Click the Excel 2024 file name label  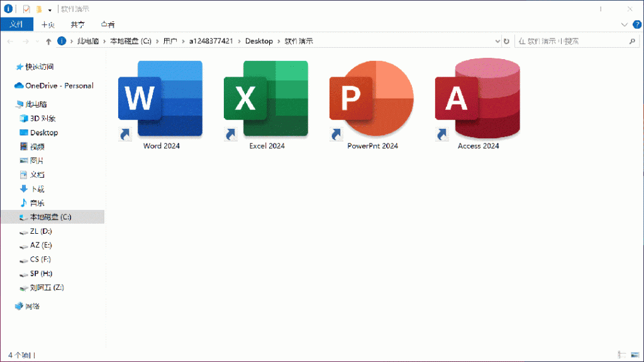267,146
